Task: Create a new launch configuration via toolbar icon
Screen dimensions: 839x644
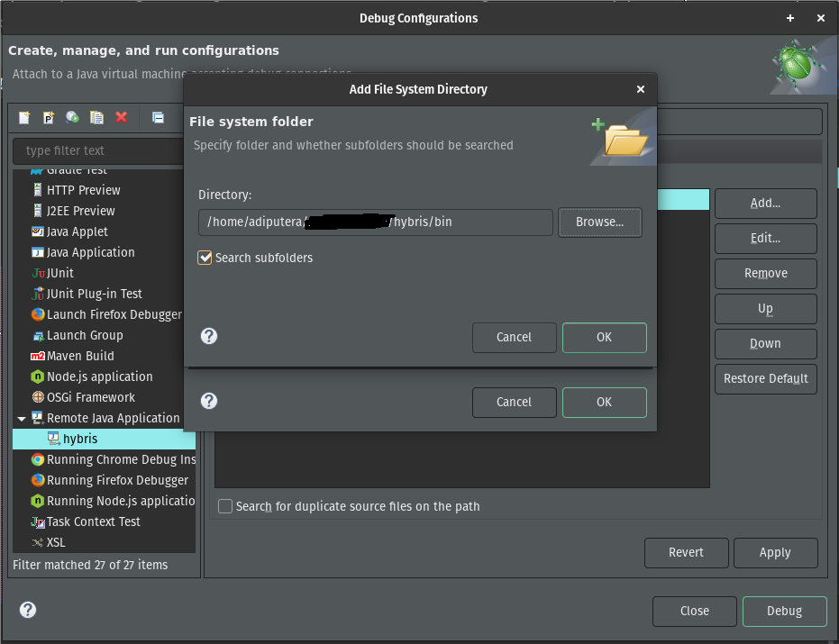Action: tap(24, 118)
